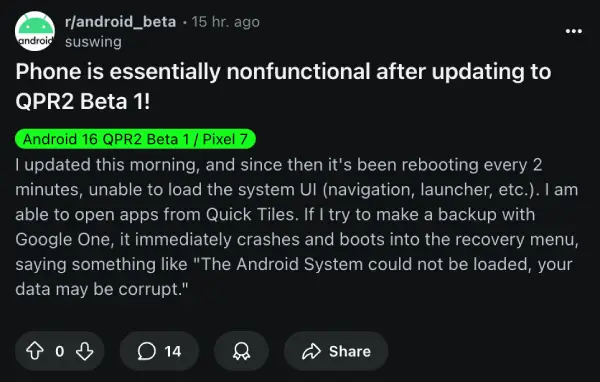The image size is (600, 382).
Task: Select the Android 16 QPR2 Beta 1 flair tag
Action: coord(135,139)
